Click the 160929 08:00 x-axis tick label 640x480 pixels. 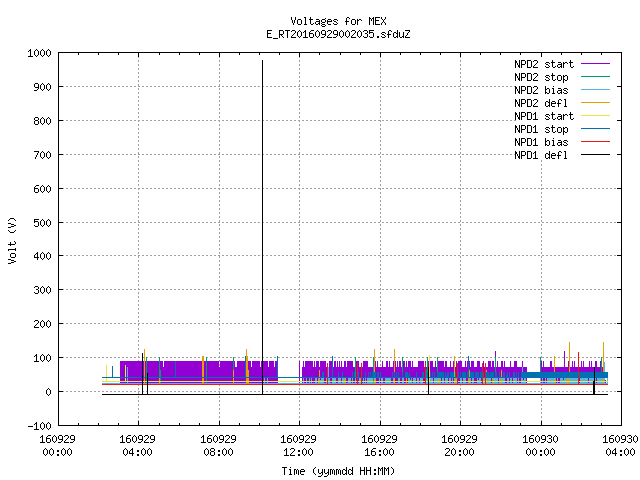pos(218,446)
